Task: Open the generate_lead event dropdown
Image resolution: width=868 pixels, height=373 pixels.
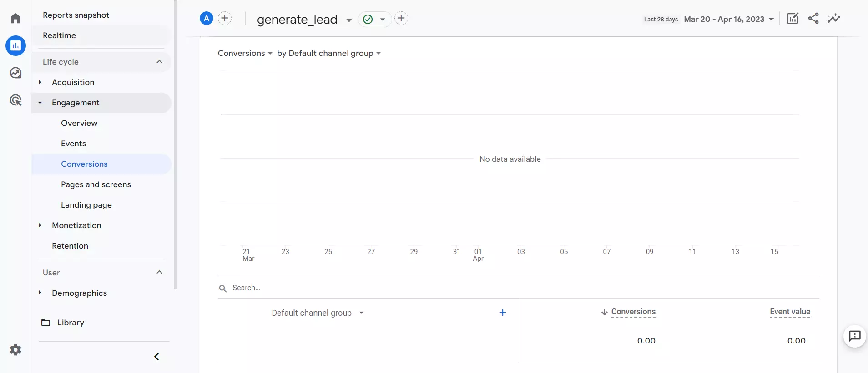Action: pos(349,20)
